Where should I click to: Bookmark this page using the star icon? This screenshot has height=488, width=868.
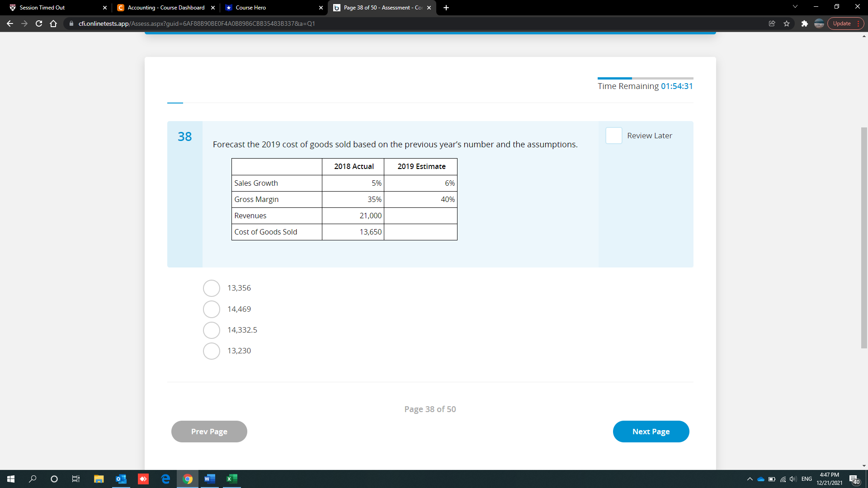click(x=787, y=23)
